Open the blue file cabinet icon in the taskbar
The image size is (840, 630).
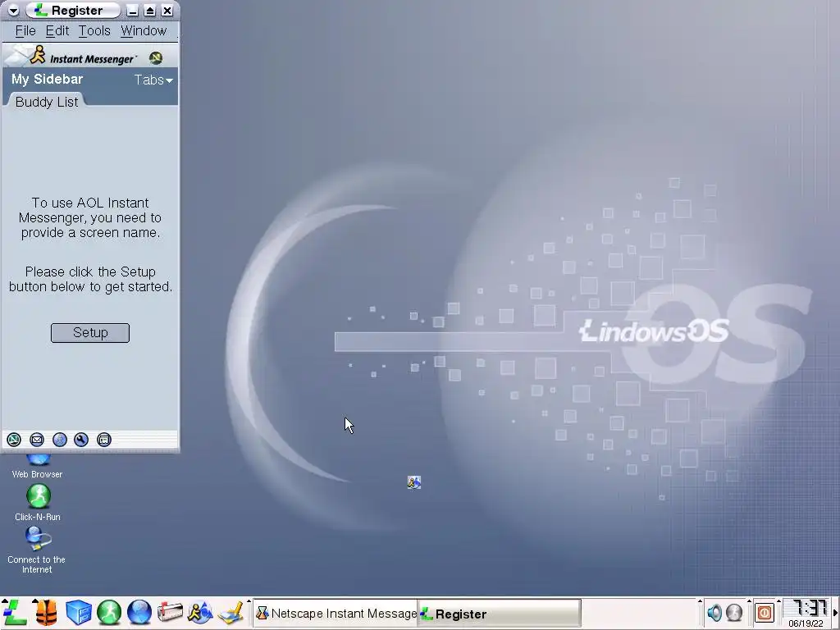point(78,612)
